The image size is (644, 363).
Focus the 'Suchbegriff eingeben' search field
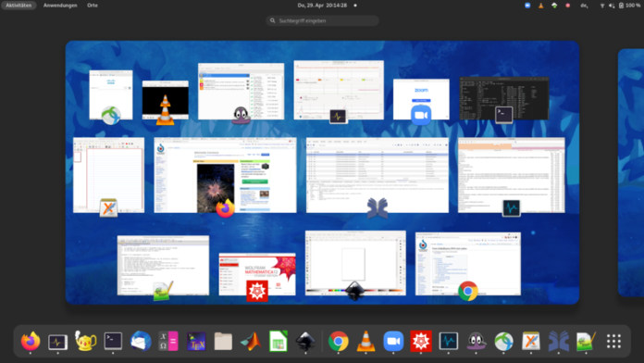322,20
